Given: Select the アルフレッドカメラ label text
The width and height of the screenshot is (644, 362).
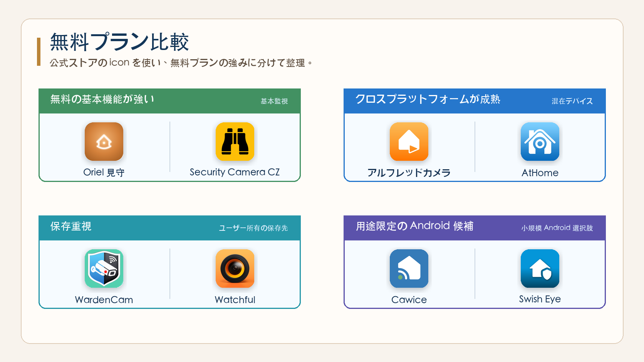Looking at the screenshot, I should pos(409,173).
